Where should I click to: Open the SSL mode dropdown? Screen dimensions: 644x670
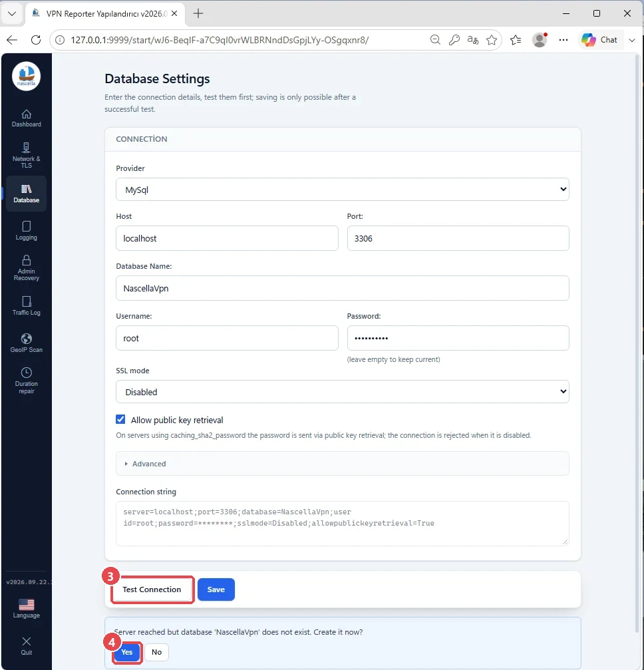[x=343, y=392]
